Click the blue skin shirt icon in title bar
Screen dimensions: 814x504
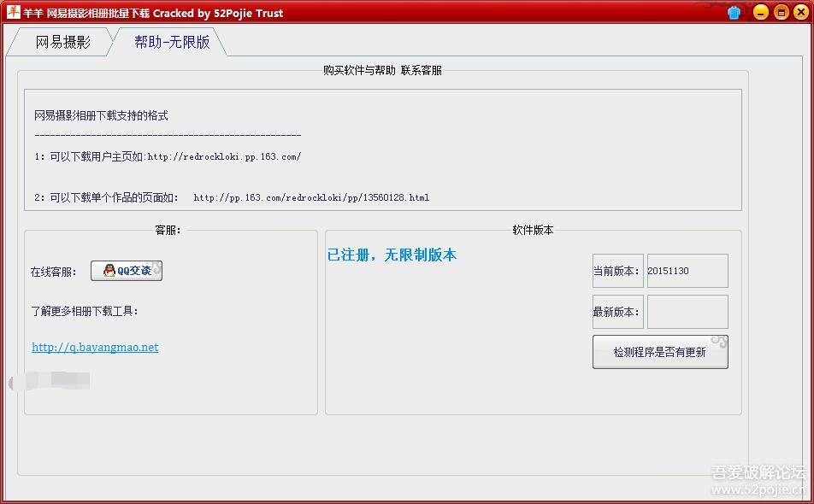734,12
